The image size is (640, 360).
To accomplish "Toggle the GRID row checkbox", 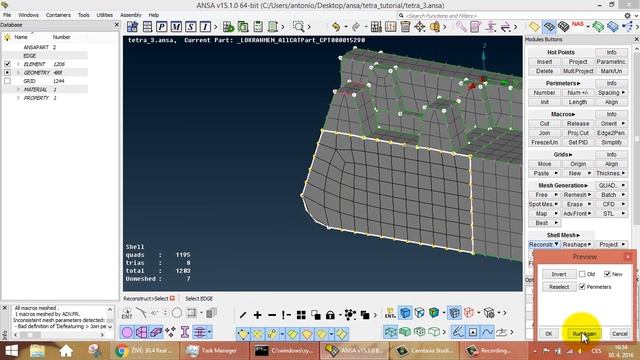I will [7, 81].
